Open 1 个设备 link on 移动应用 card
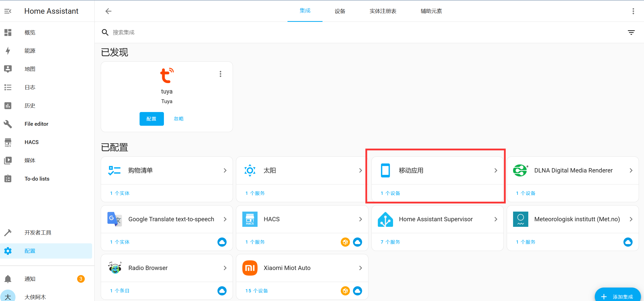 coord(390,193)
